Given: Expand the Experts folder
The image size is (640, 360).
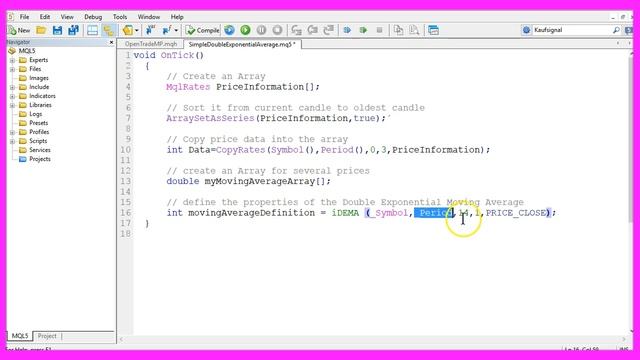Looking at the screenshot, I should coord(12,60).
